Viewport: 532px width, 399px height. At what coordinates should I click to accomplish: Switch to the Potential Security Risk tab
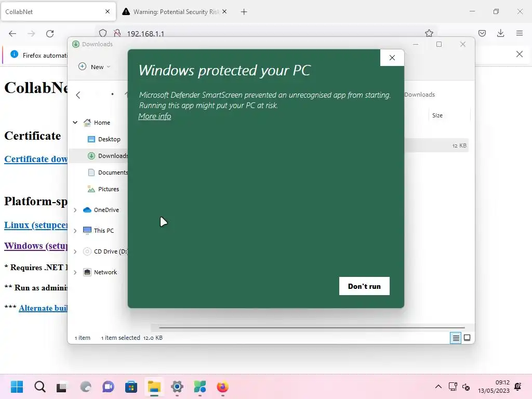point(176,12)
